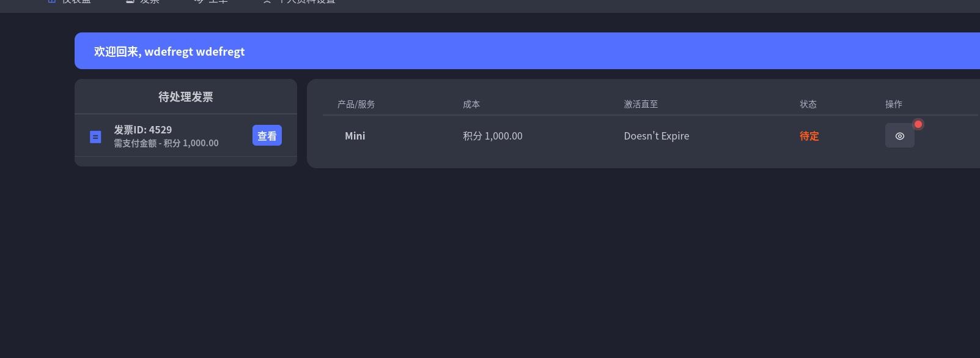This screenshot has height=358, width=980.
Task: Sort by 成本 column header
Action: click(x=471, y=104)
